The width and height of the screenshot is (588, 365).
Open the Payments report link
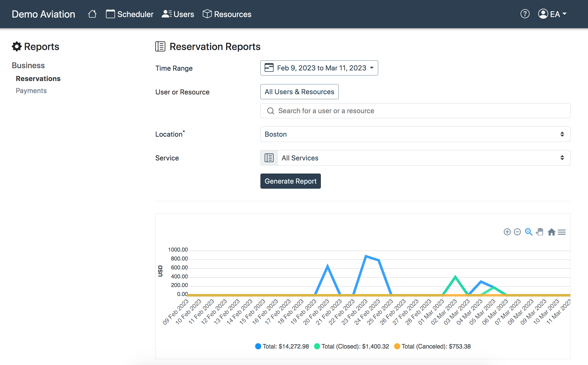click(31, 91)
